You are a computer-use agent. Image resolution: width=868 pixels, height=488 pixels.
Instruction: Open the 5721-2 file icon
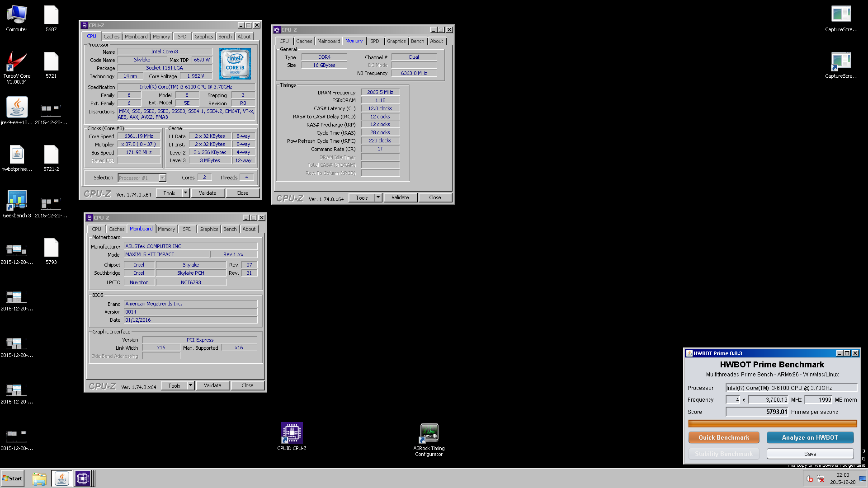pyautogui.click(x=51, y=158)
